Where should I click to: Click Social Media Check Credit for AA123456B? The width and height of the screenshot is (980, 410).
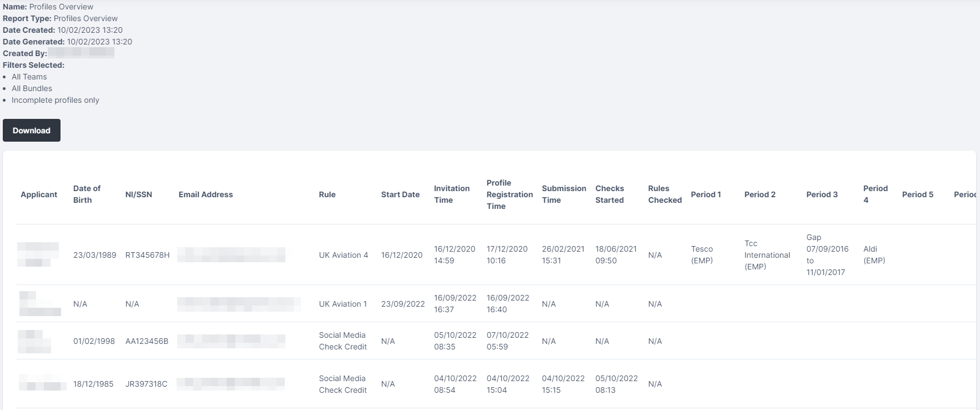[x=343, y=341]
